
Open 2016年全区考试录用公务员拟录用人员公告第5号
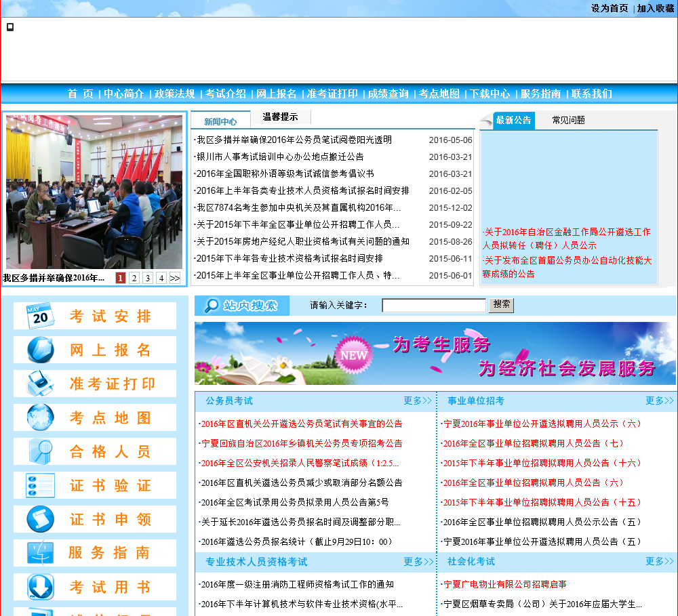click(295, 502)
